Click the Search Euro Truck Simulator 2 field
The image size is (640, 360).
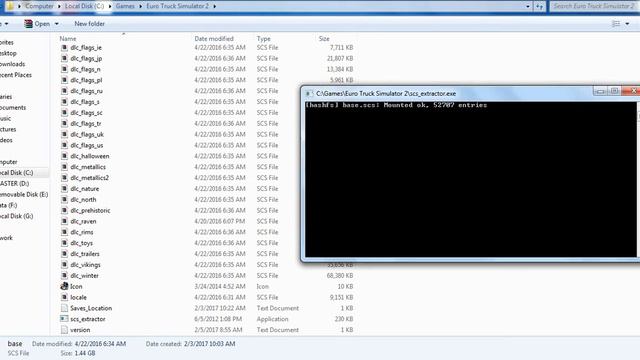(x=594, y=6)
